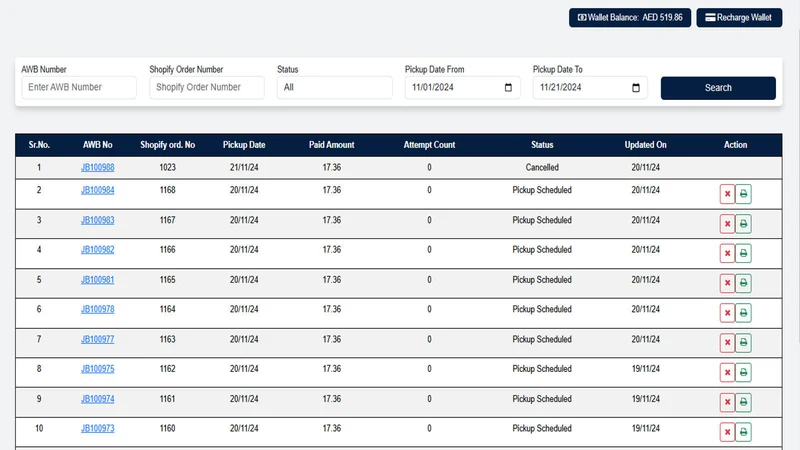The image size is (800, 450).
Task: Click the Search button
Action: click(x=718, y=88)
